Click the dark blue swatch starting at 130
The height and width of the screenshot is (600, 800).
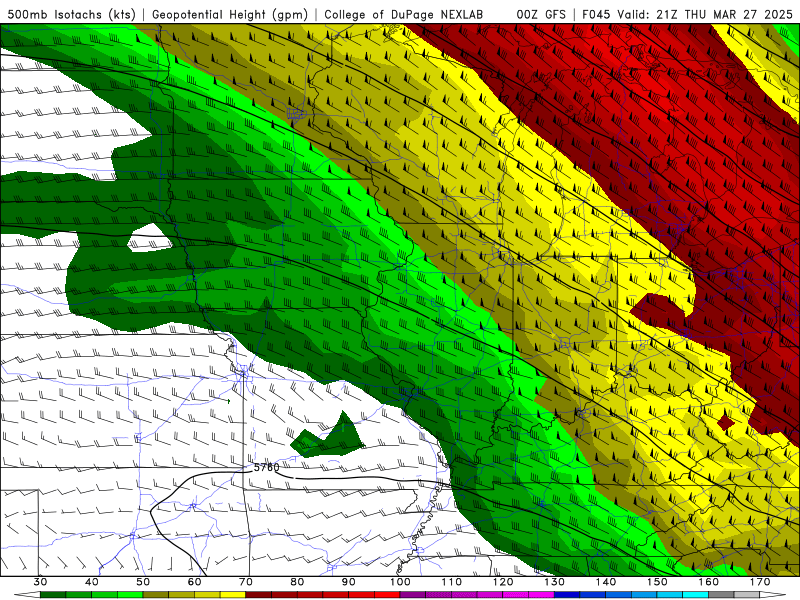(x=567, y=595)
